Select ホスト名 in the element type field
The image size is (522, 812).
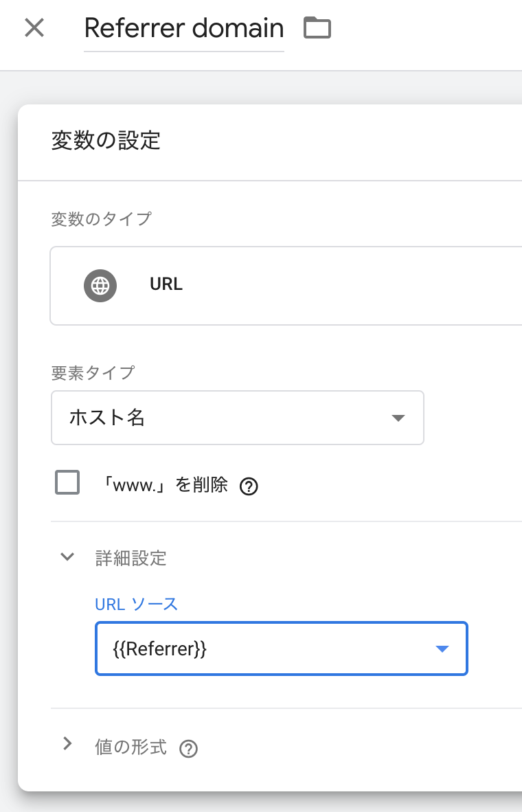click(x=237, y=418)
